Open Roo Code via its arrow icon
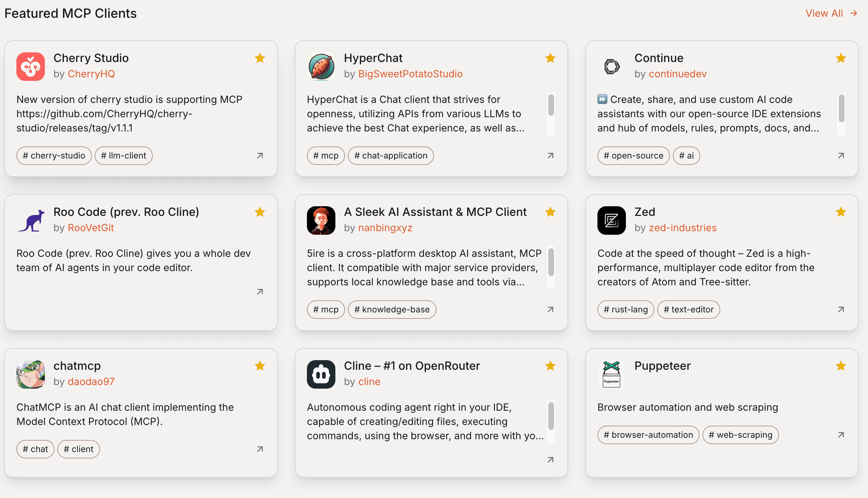This screenshot has height=498, width=868. (x=260, y=292)
